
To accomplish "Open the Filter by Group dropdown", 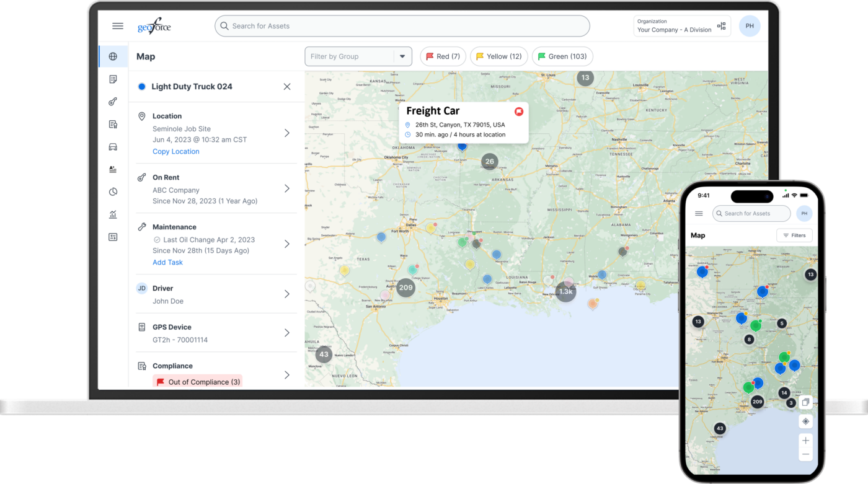I will pyautogui.click(x=358, y=56).
